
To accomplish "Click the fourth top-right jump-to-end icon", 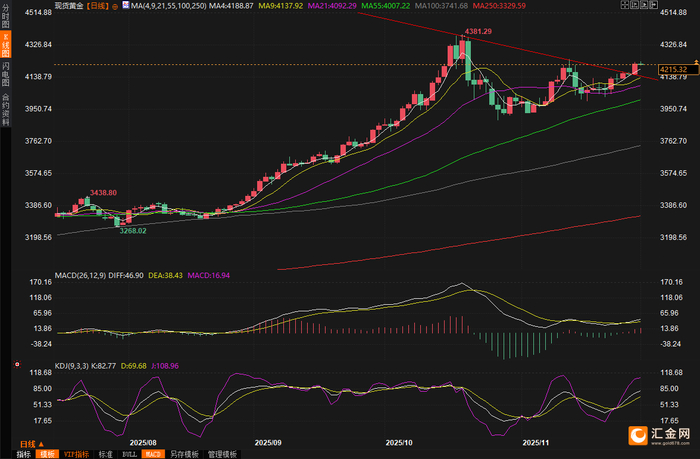I will tap(654, 5).
